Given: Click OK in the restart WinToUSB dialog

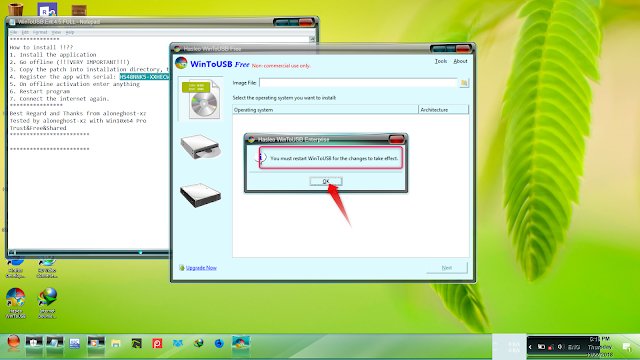Looking at the screenshot, I should coord(326,181).
